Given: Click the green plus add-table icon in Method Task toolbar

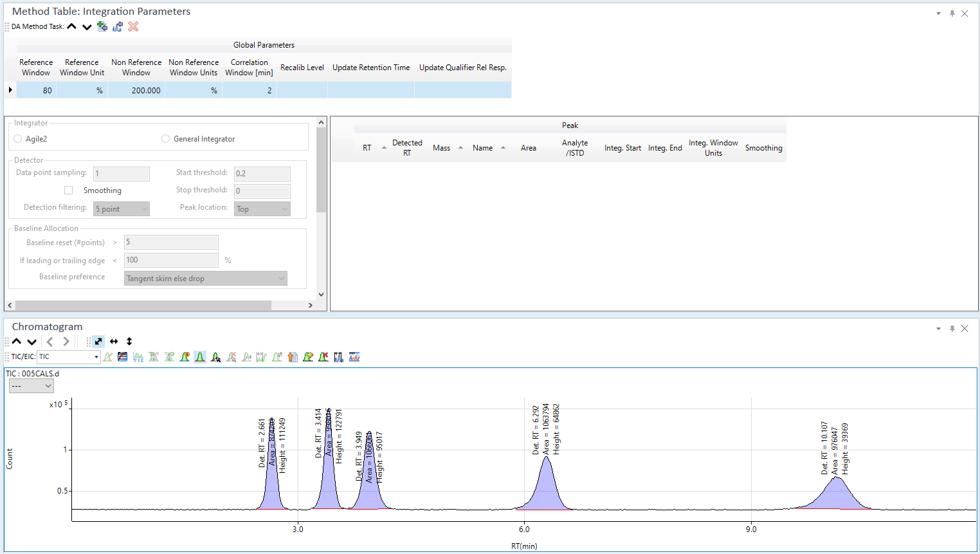Looking at the screenshot, I should [102, 26].
